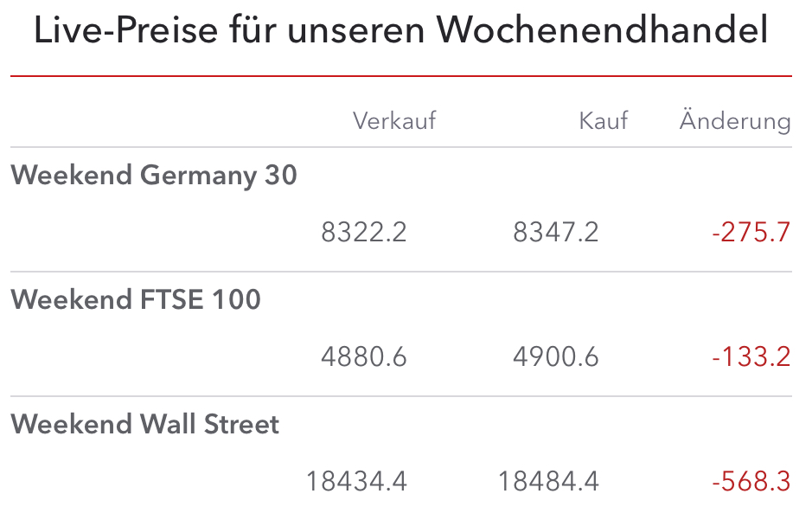Click the Weekend Germany 30 market name
The height and width of the screenshot is (513, 812).
pyautogui.click(x=154, y=176)
